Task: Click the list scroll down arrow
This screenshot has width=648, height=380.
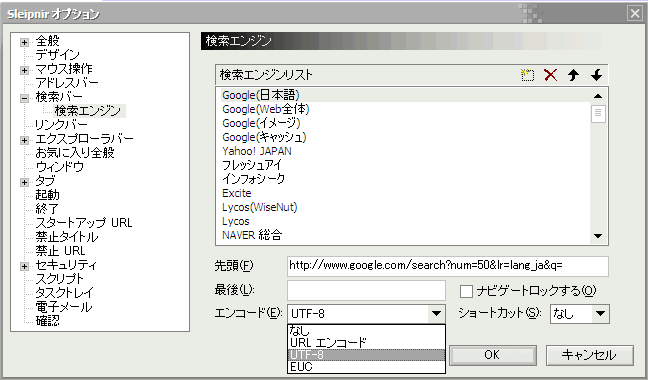Action: 598,236
